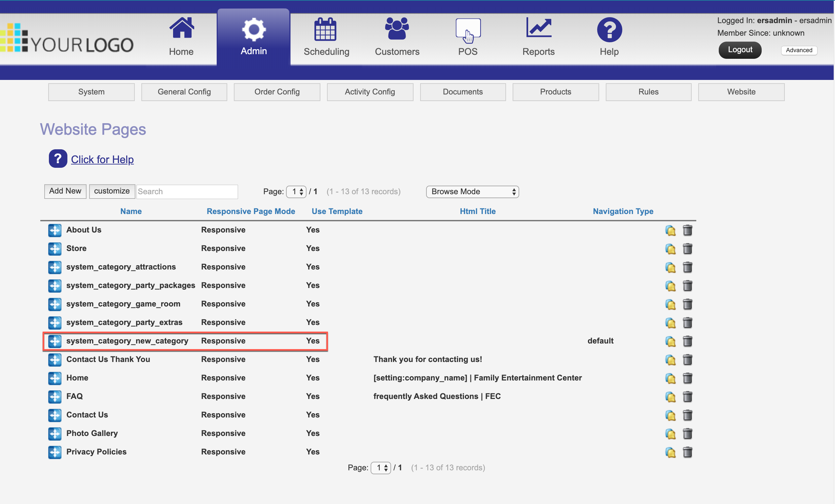Viewport: 835px width, 504px height.
Task: Open the top Page number selector
Action: 296,192
